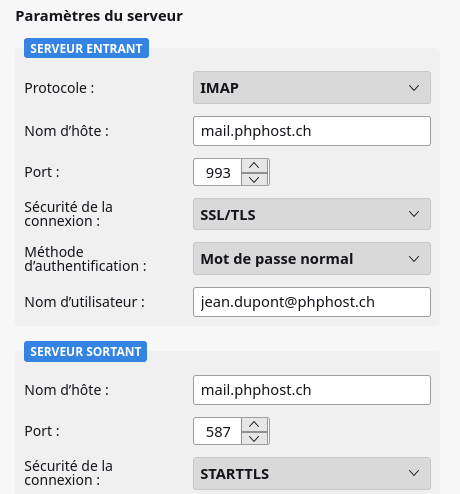
Task: Click the Protocole label
Action: [x=59, y=88]
